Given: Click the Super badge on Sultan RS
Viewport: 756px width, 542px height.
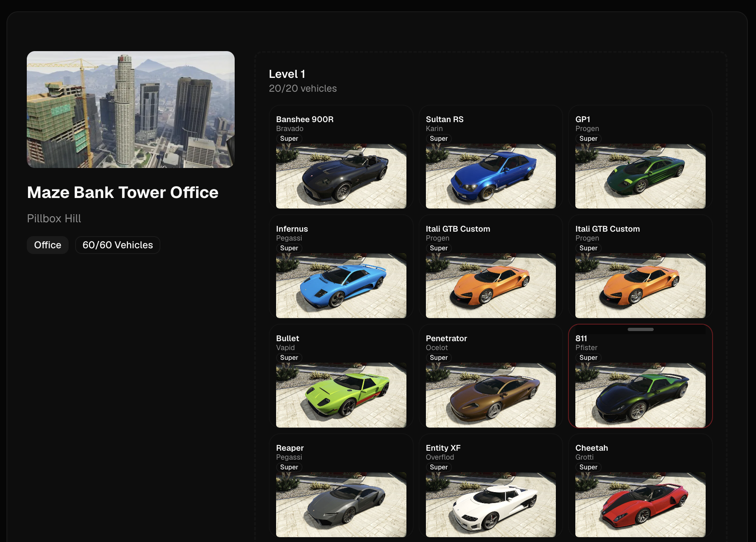Looking at the screenshot, I should (x=439, y=139).
